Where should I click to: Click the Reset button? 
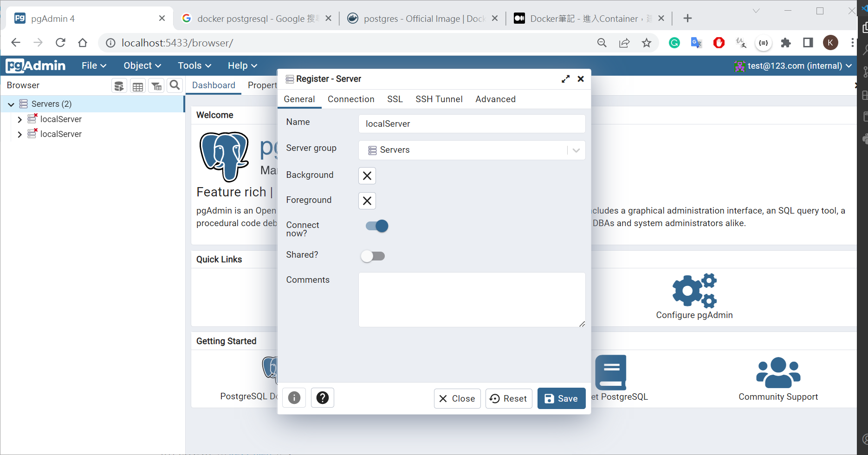click(x=509, y=399)
